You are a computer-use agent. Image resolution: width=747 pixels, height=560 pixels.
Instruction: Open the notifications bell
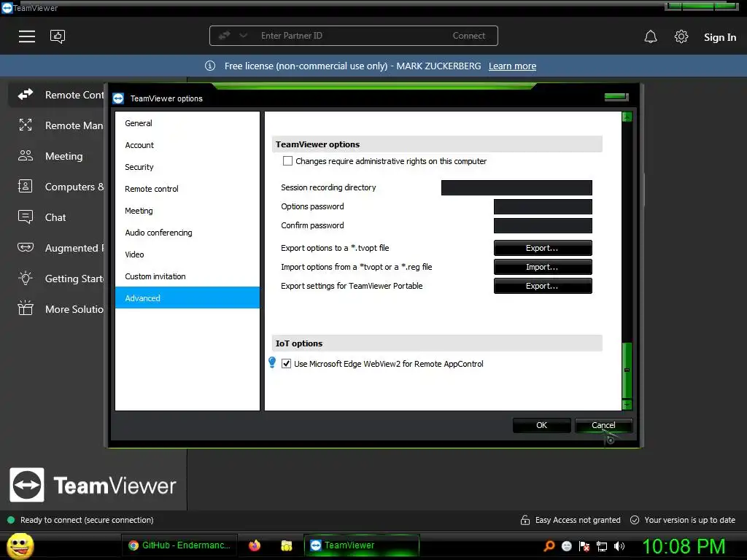tap(650, 36)
